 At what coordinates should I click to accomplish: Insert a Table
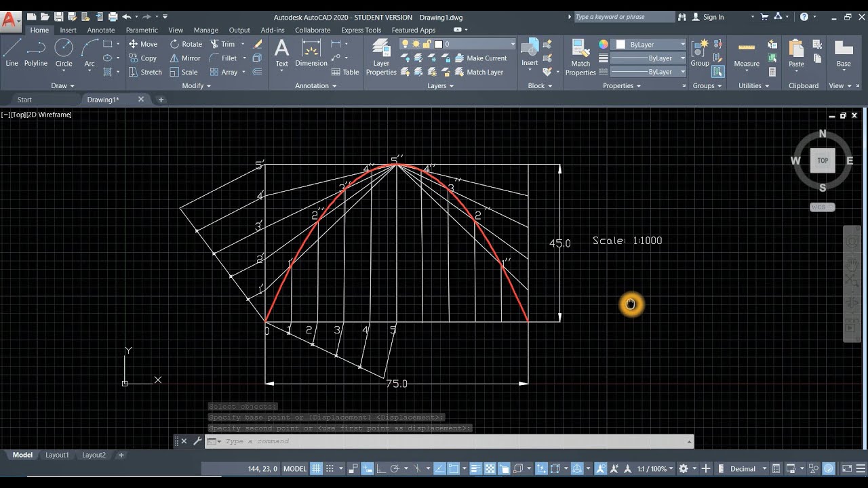(x=345, y=72)
